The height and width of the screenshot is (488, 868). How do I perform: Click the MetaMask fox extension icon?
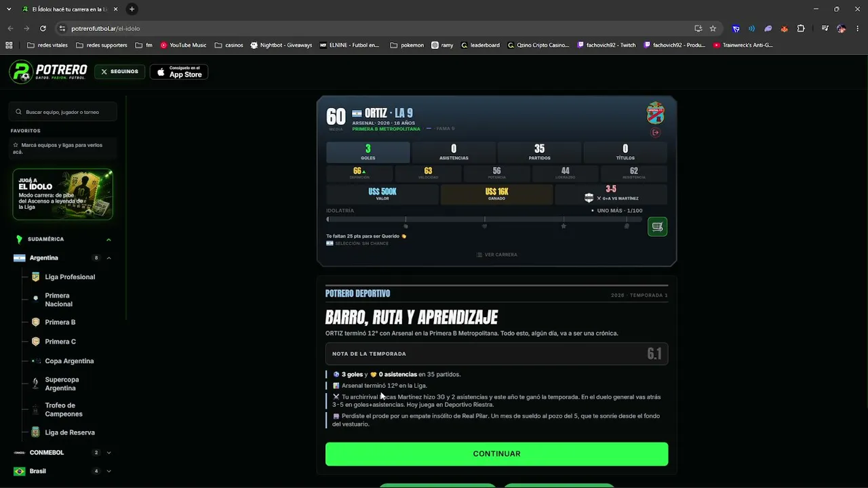tap(785, 28)
